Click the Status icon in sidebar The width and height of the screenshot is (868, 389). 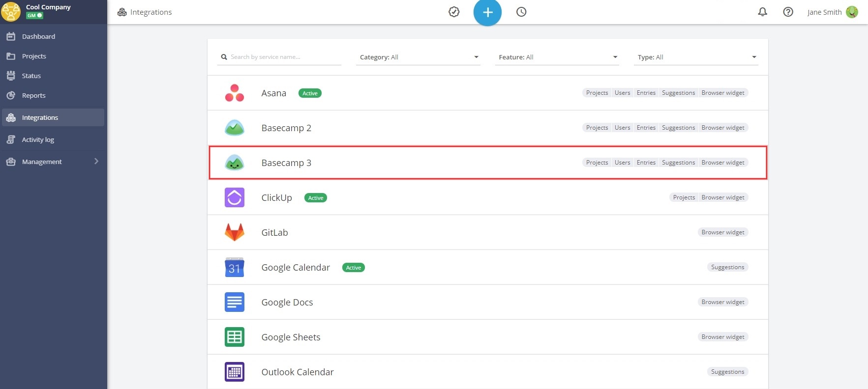pos(11,76)
